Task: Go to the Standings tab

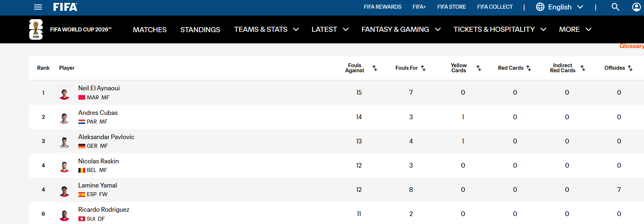Action: point(200,30)
